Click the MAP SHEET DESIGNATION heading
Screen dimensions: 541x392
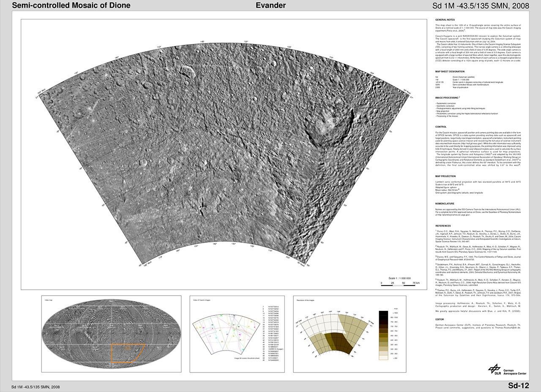pos(450,71)
